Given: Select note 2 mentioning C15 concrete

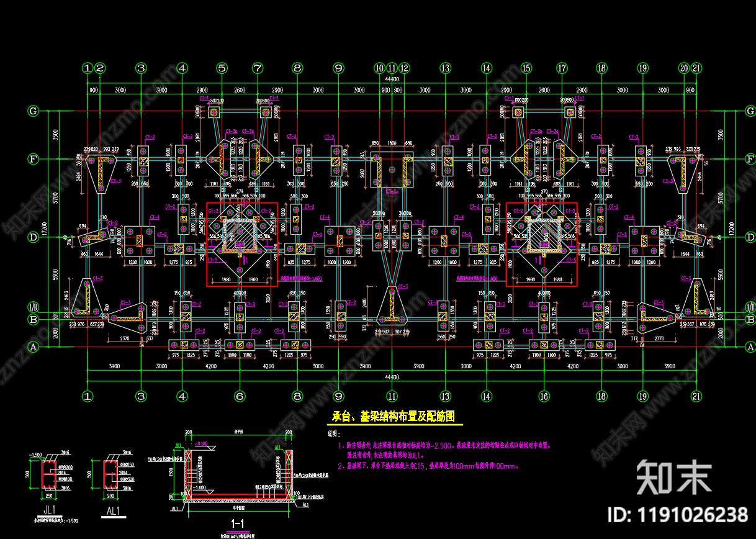Looking at the screenshot, I should point(428,465).
